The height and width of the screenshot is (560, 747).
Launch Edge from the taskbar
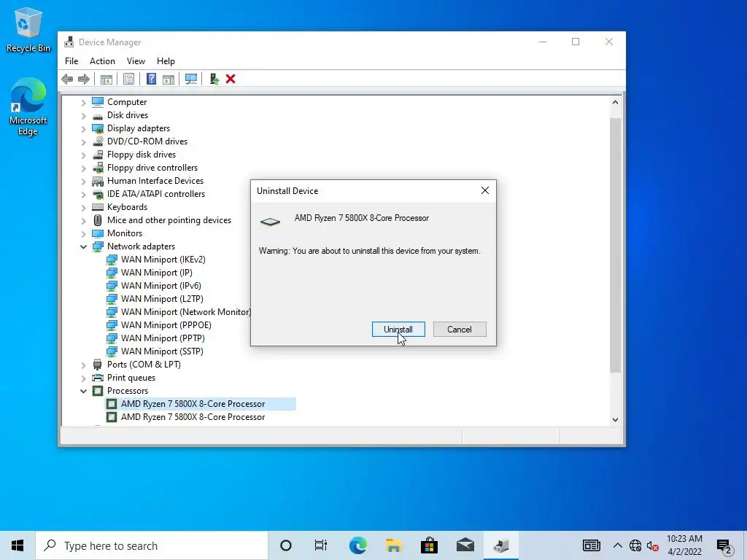[357, 545]
